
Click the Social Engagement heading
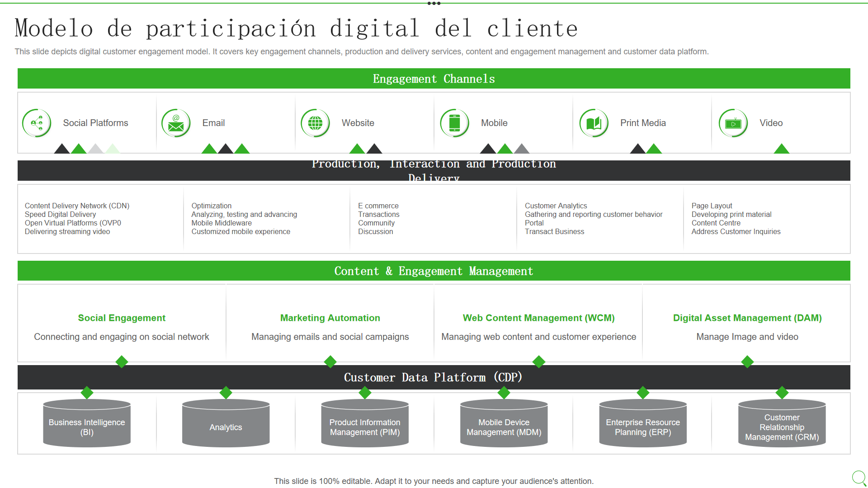point(122,318)
